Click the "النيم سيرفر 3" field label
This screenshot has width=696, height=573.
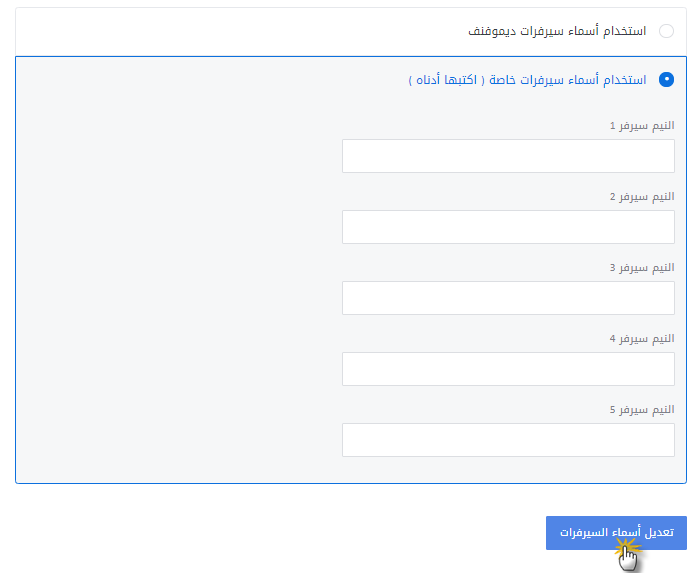coord(642,268)
